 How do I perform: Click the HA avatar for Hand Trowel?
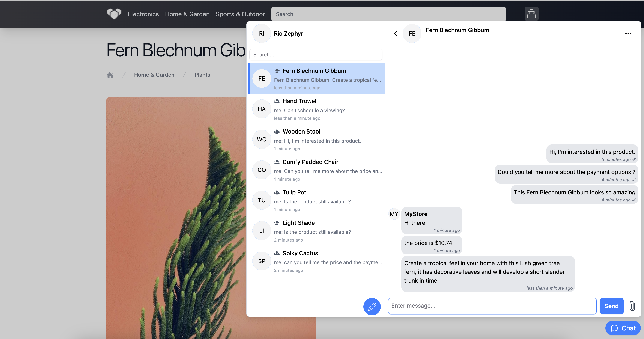[x=262, y=109]
